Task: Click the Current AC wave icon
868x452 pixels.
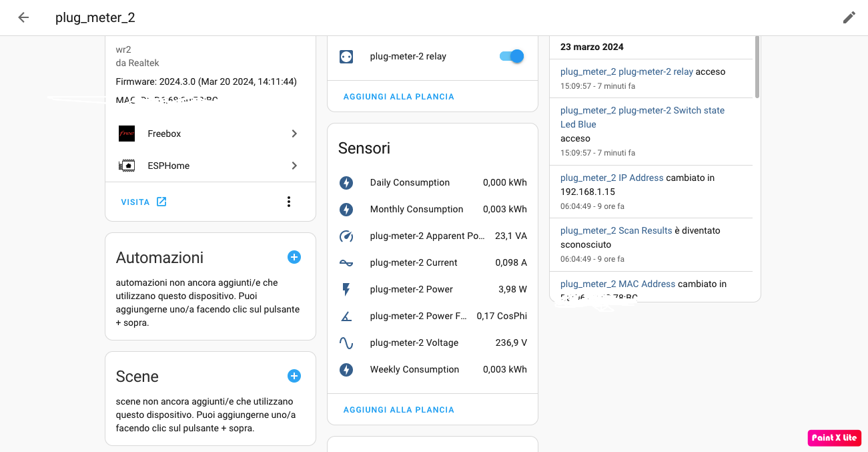Action: 346,262
